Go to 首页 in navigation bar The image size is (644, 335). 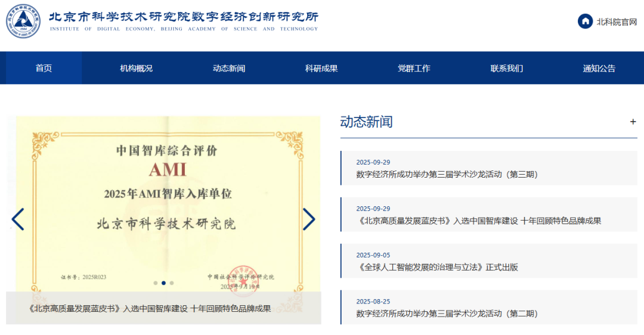pyautogui.click(x=44, y=68)
